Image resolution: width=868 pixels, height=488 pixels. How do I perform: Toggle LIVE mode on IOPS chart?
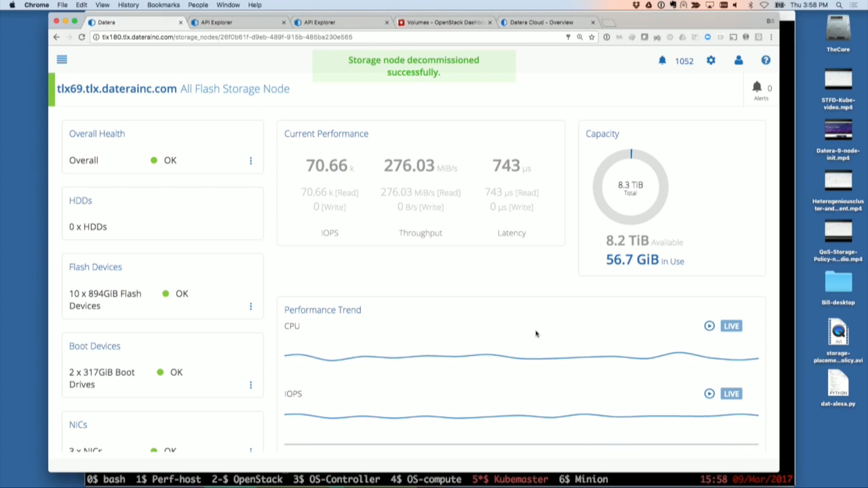[731, 394]
